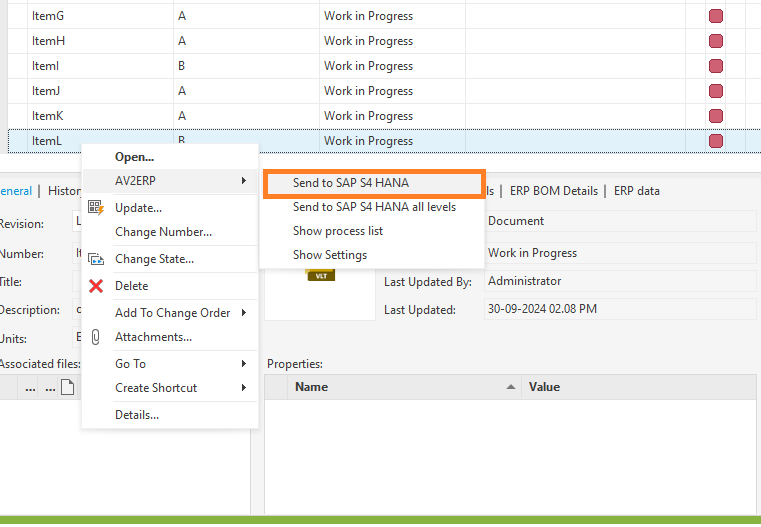Switch to the ERP BOM Details tab
761x527 pixels.
[553, 191]
